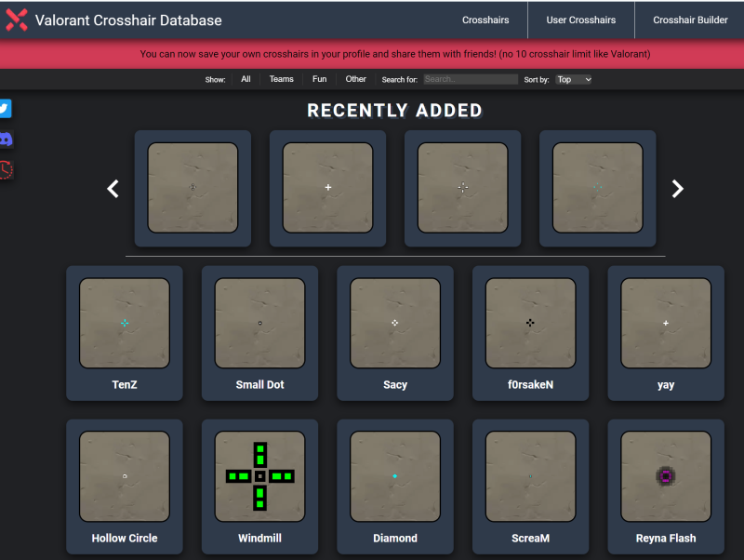Click the crosshair search field
744x560 pixels.
pyautogui.click(x=470, y=80)
